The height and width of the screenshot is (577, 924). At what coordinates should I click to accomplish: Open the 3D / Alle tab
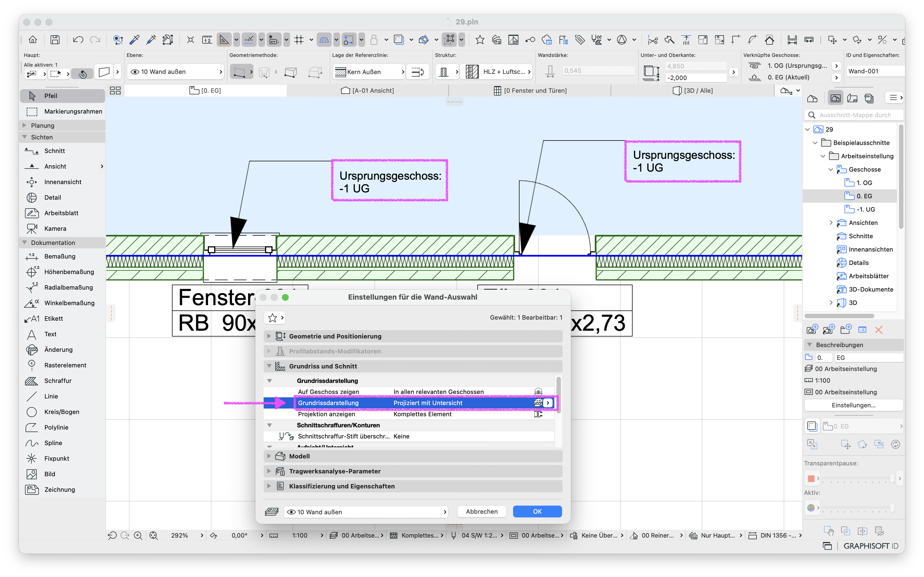[x=693, y=91]
